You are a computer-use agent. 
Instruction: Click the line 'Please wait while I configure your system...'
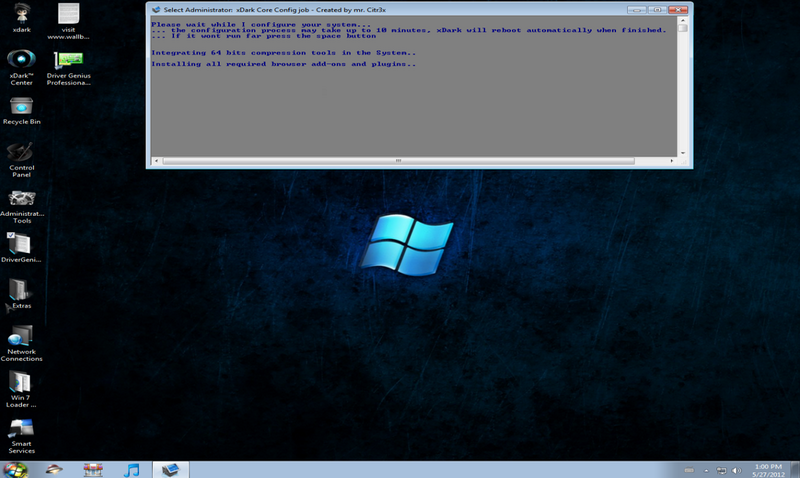(x=261, y=24)
